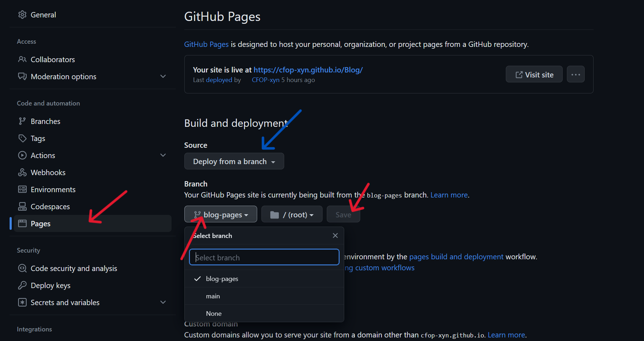Screen dimensions: 644x341
Task: Click the Branches git icon in sidebar
Action: click(22, 121)
